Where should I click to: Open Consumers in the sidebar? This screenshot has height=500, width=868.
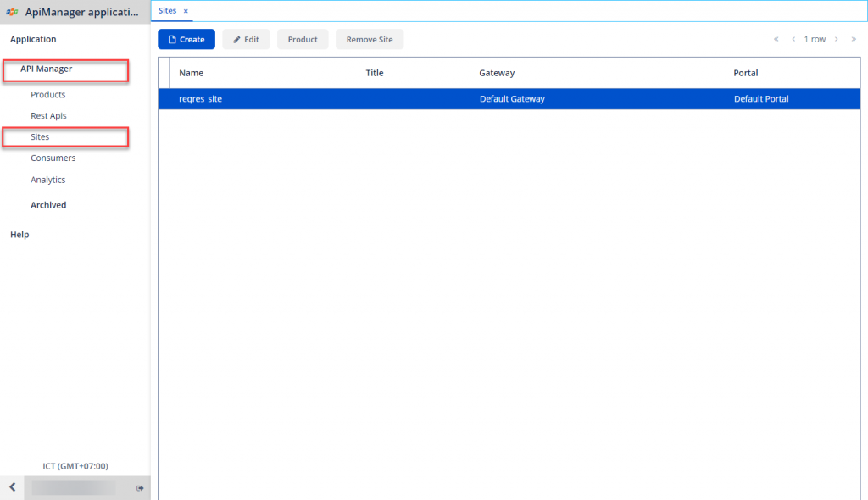click(53, 158)
